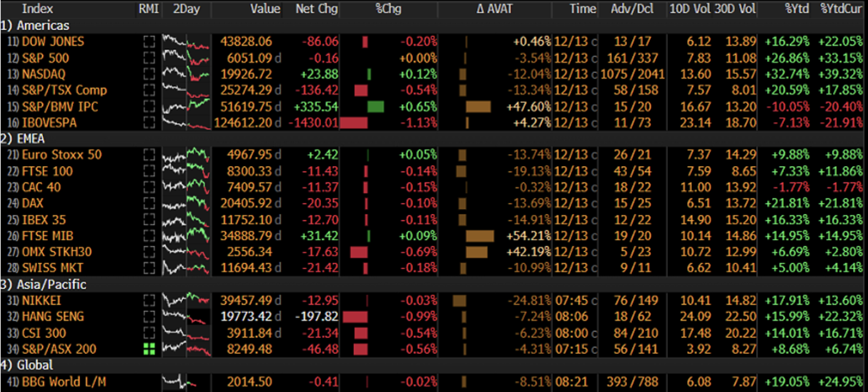Select the value 43828.06

[x=247, y=42]
